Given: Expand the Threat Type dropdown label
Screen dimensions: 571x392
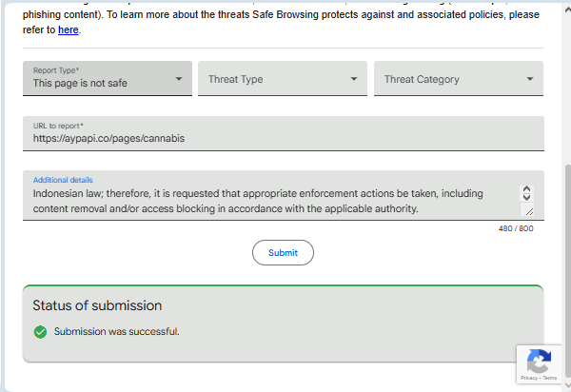Looking at the screenshot, I should pos(236,79).
